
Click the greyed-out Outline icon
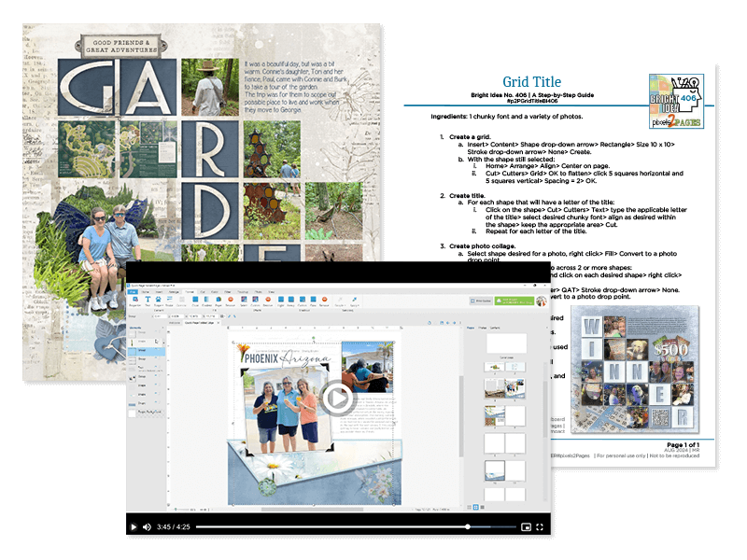click(x=181, y=301)
